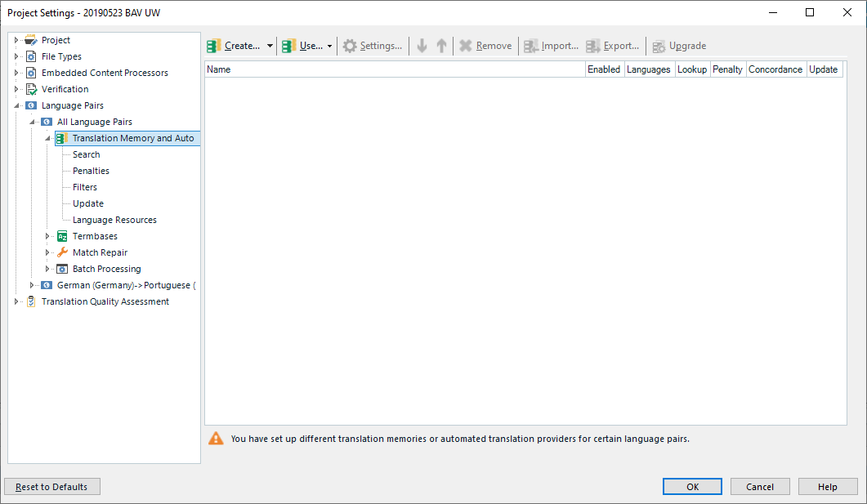Select Language Resources tree item
The width and height of the screenshot is (867, 504).
[x=115, y=220]
